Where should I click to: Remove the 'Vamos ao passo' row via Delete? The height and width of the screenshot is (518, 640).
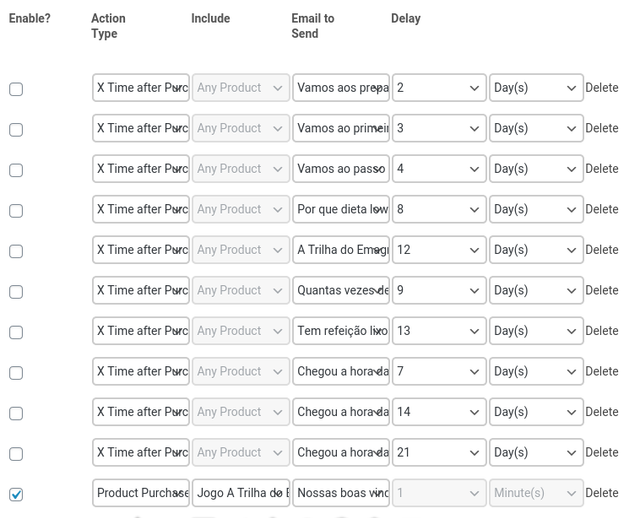coord(602,169)
